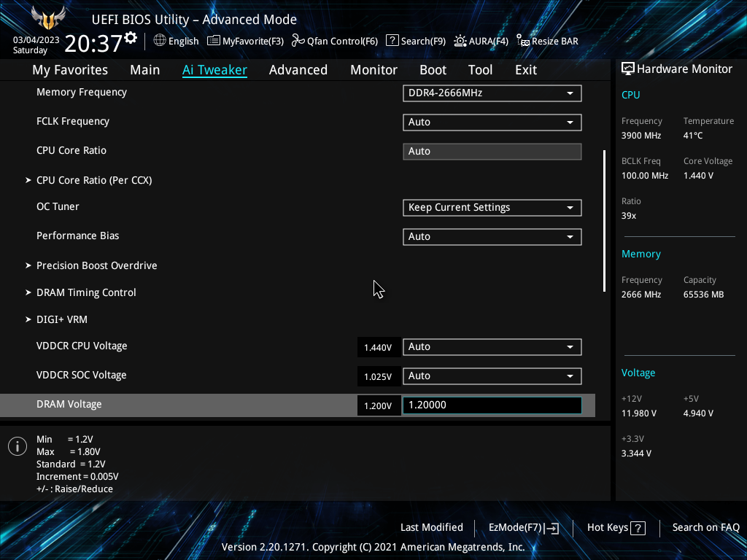Open MyFavorite(F3) list

[245, 41]
